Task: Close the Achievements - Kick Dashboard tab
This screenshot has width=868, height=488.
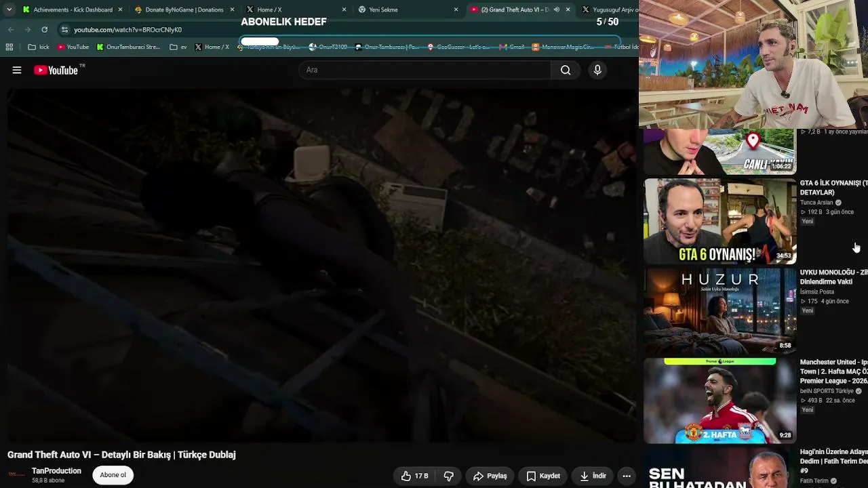Action: pos(120,9)
